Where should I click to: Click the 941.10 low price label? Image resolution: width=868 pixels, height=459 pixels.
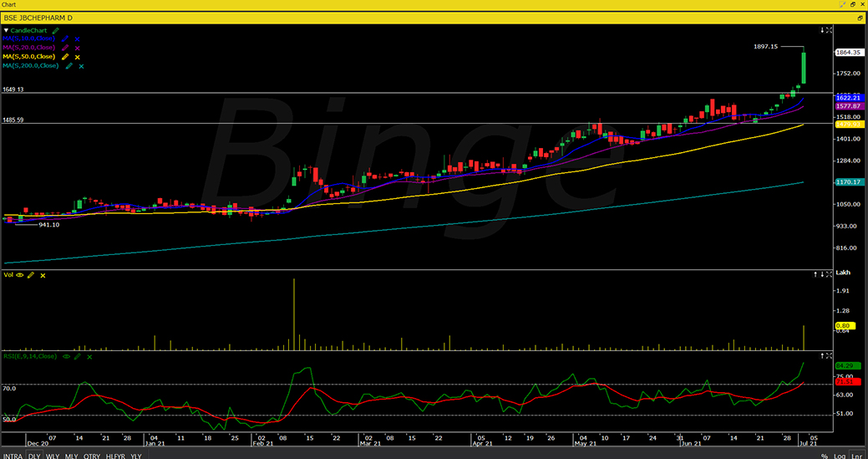click(48, 226)
